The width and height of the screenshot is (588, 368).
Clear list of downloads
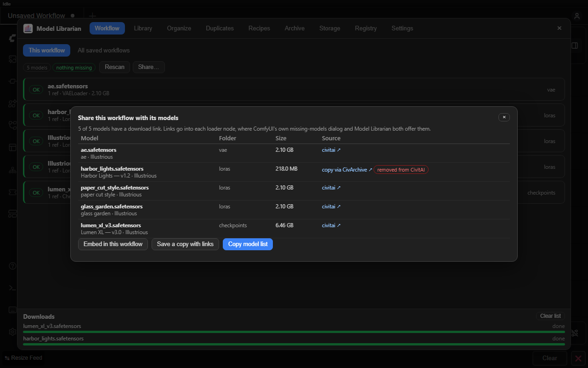point(550,316)
